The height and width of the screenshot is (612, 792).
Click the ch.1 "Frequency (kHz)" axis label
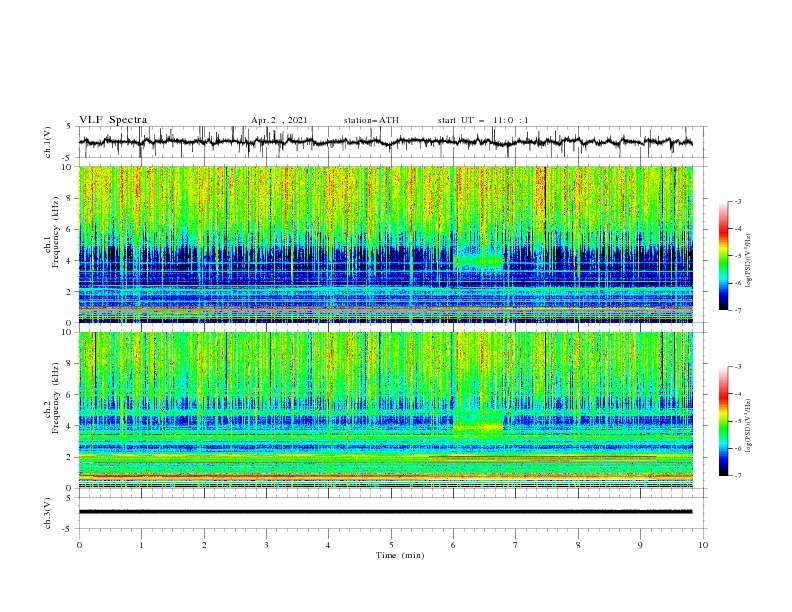coord(55,232)
